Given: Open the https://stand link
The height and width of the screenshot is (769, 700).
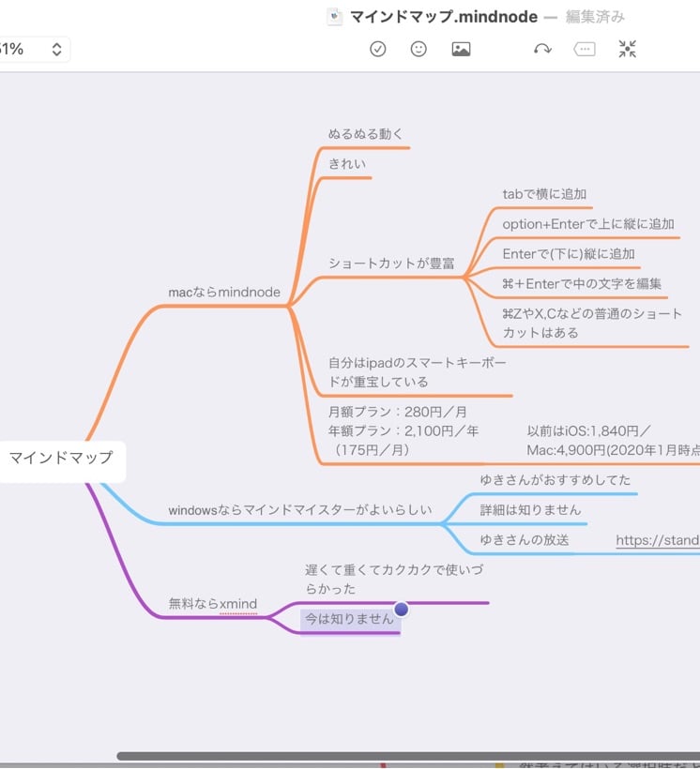Looking at the screenshot, I should point(657,540).
